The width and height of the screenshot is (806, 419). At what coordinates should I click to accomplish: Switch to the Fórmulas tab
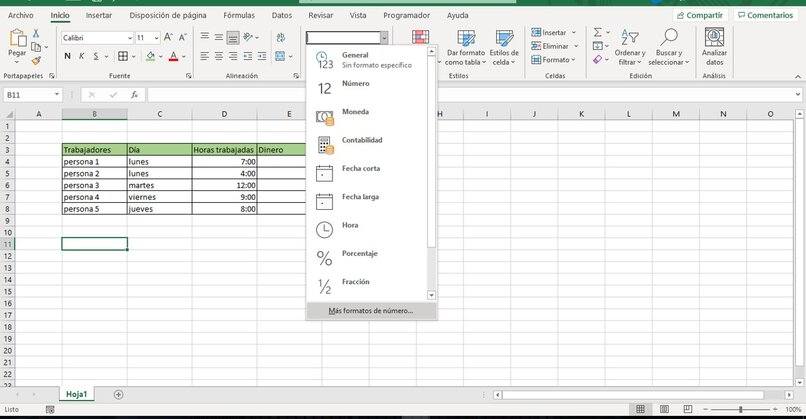pyautogui.click(x=239, y=15)
